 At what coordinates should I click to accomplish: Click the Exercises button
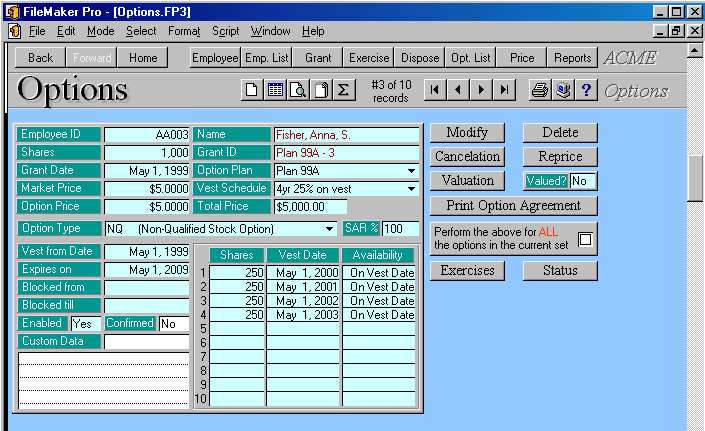click(x=467, y=271)
